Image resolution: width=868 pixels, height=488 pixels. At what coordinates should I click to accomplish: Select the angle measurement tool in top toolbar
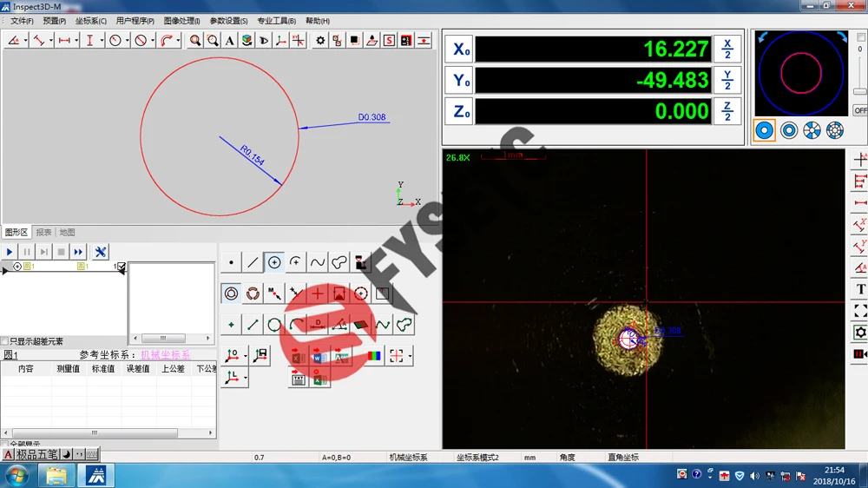(x=14, y=41)
